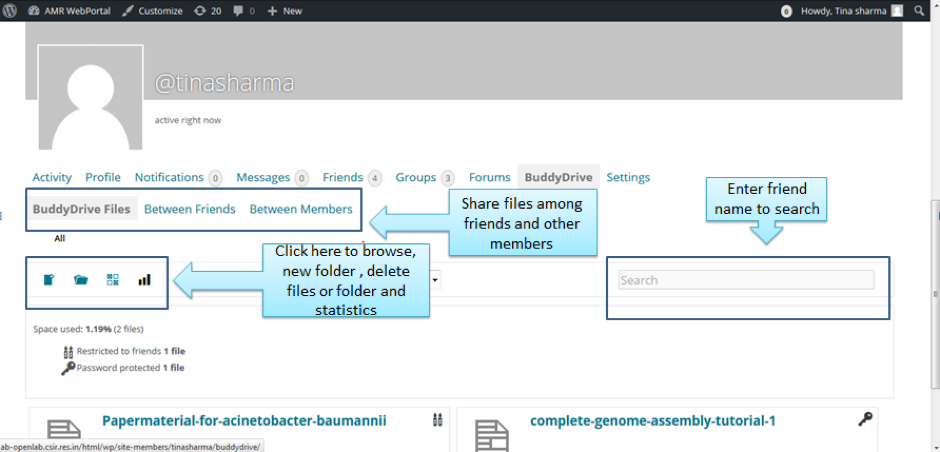Select the Between Members sub-tab

click(301, 209)
